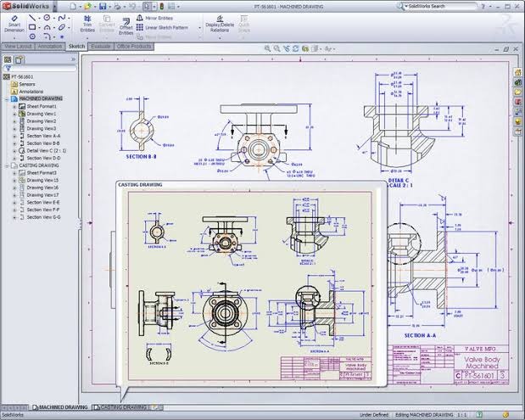Select the Polygon sketch tool
The image size is (525, 420).
(x=32, y=36)
